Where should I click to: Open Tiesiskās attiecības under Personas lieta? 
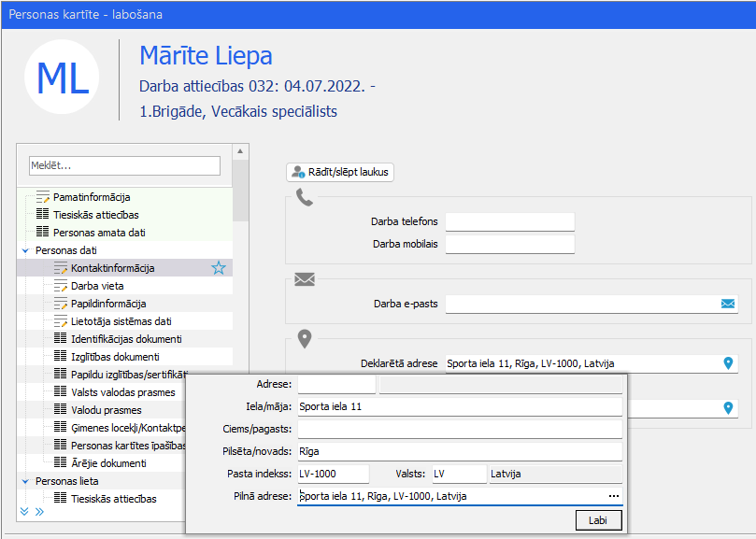point(114,499)
